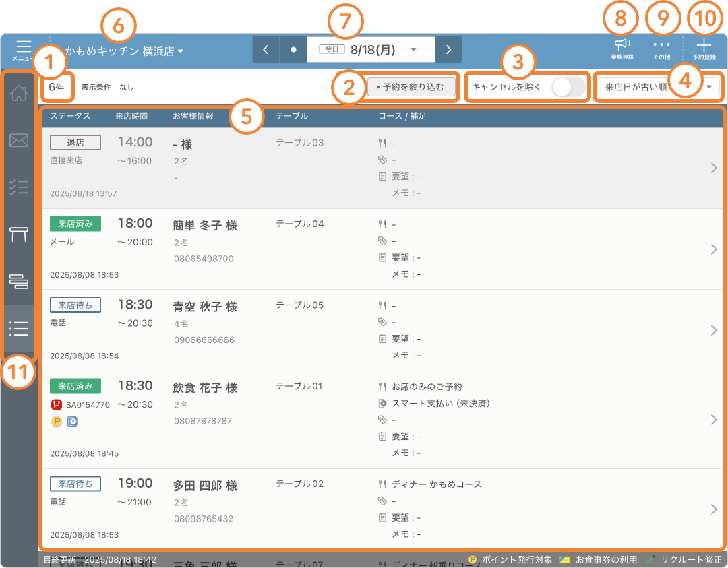Click memo clipboard icon in 簡単 冬子 row
Image resolution: width=728 pixels, height=568 pixels.
382,257
